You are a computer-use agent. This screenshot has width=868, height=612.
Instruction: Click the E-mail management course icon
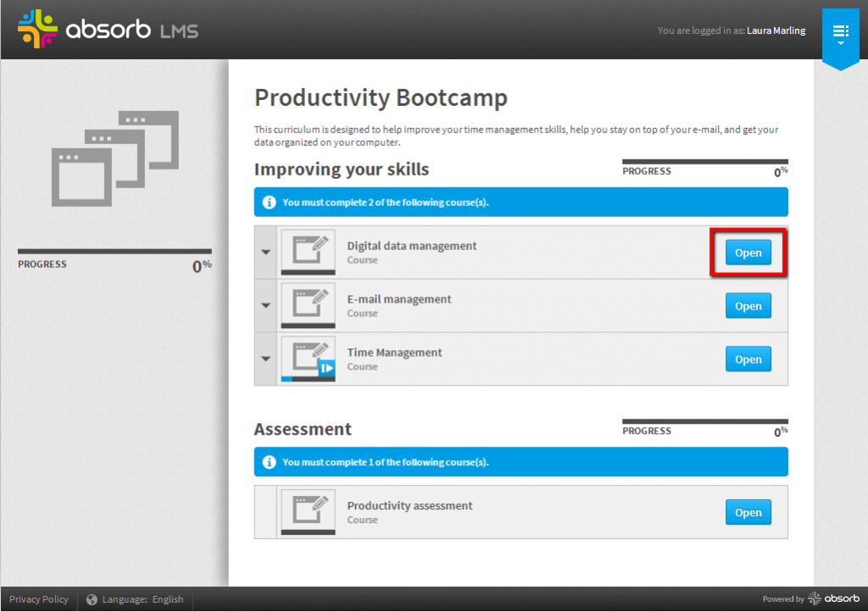(x=309, y=305)
